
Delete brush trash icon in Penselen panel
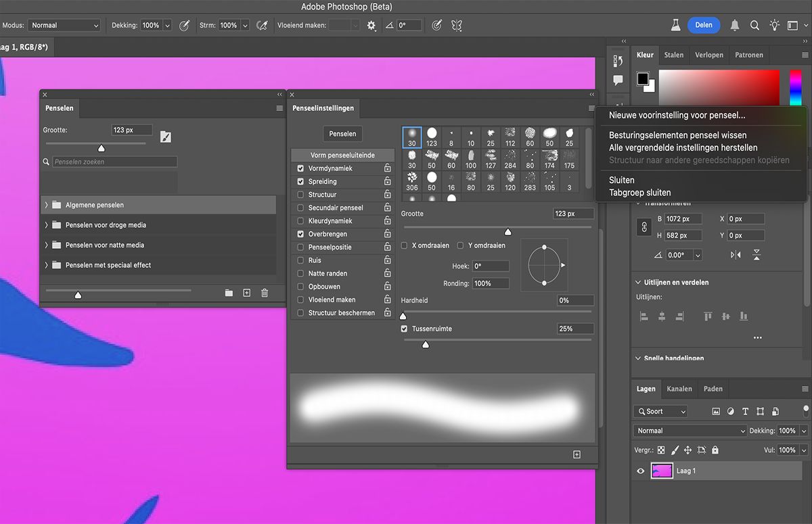coord(265,293)
